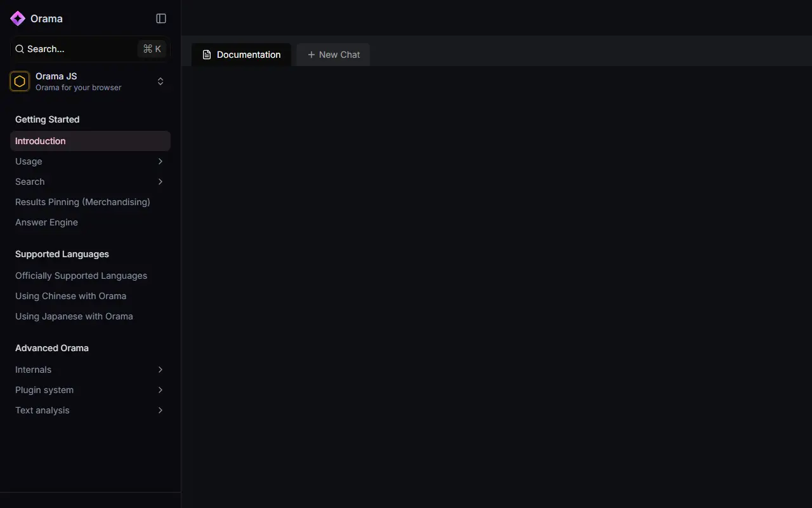Open the New Chat tab
The height and width of the screenshot is (508, 812).
click(x=333, y=55)
